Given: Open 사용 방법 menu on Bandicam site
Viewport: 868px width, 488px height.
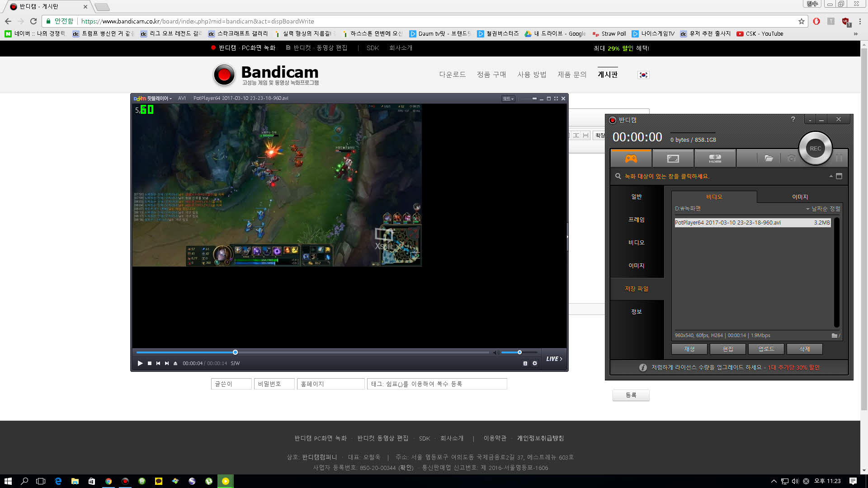Looking at the screenshot, I should (x=532, y=75).
